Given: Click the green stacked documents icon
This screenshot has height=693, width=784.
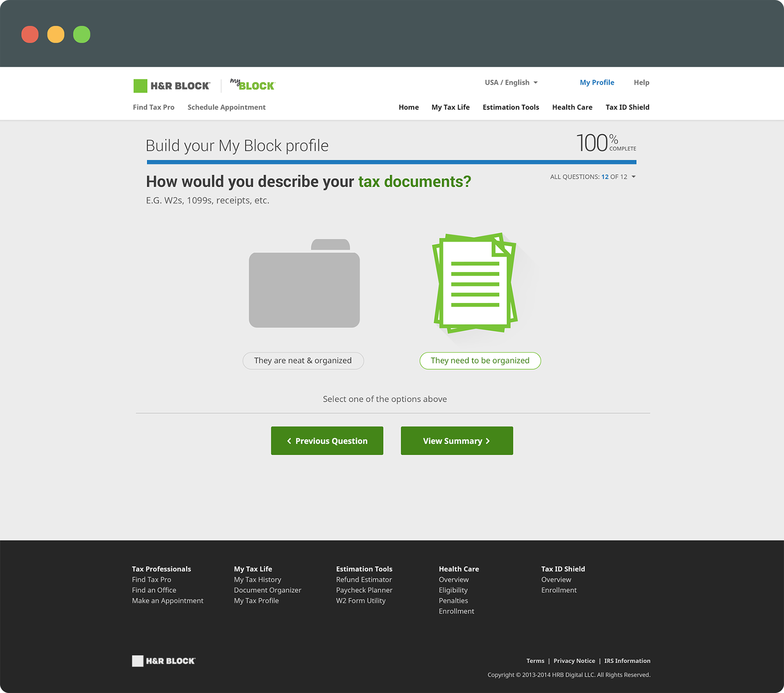Looking at the screenshot, I should click(475, 283).
